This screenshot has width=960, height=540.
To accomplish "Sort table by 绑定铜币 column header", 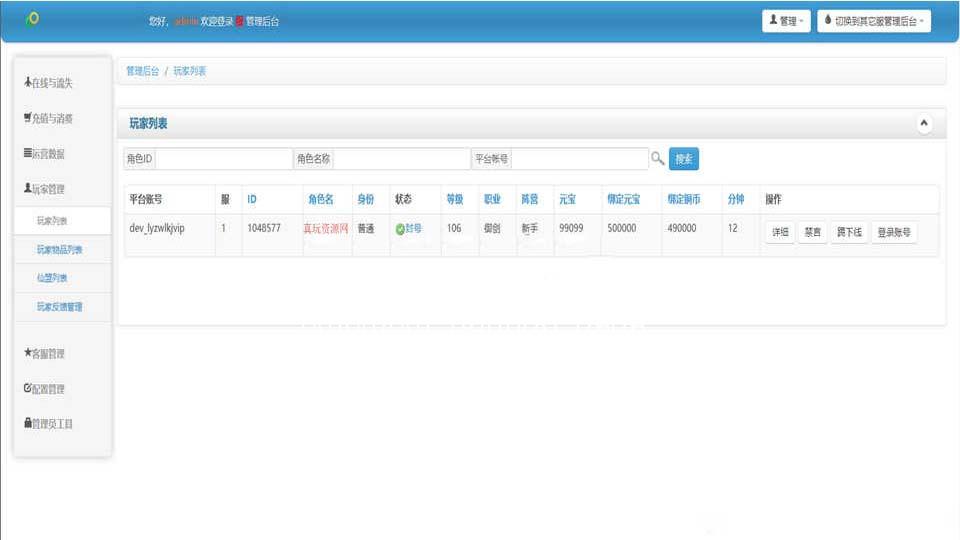I will 683,199.
